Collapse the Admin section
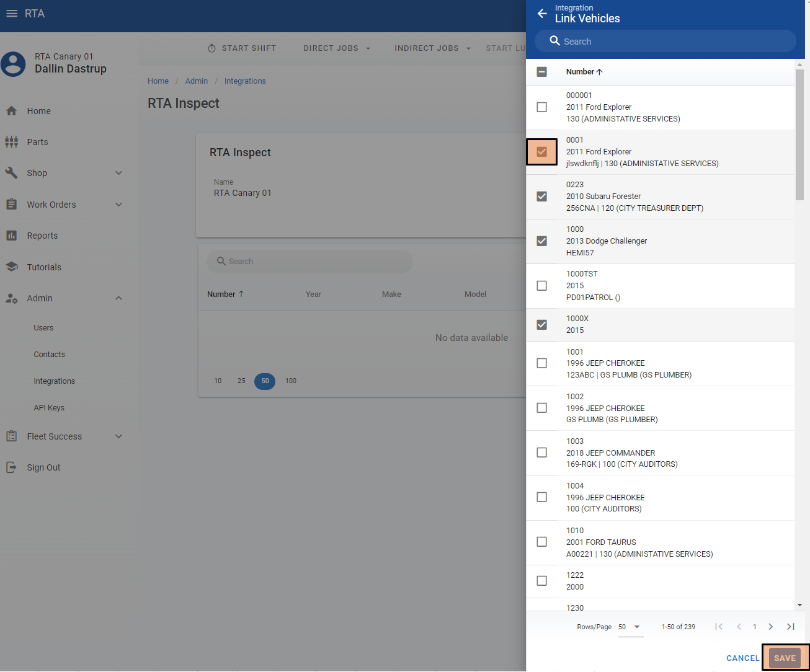 click(x=118, y=298)
